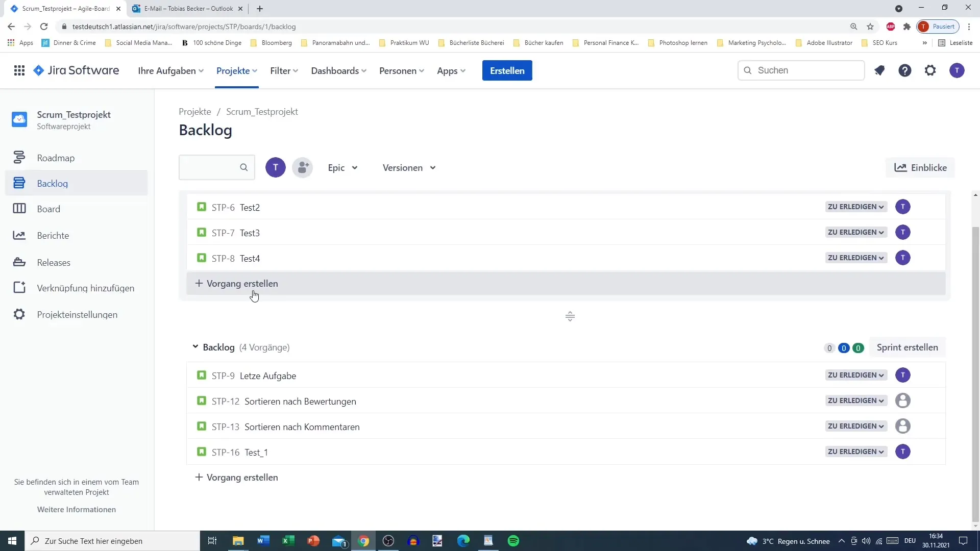Collapse the Backlog section expander
Screen dimensions: 980x551
click(194, 347)
